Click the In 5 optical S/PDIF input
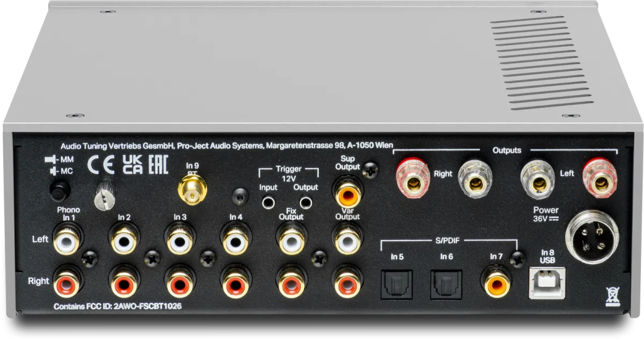 click(397, 283)
